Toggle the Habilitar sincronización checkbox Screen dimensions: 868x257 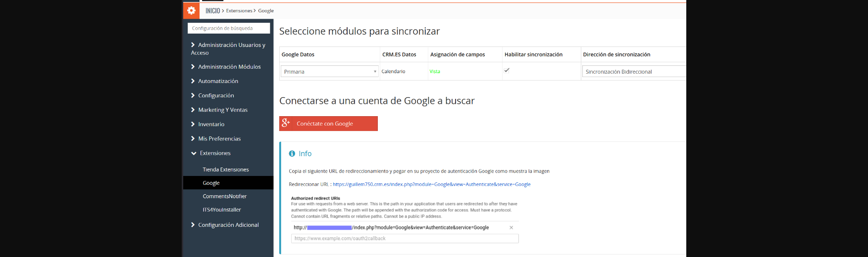pyautogui.click(x=507, y=70)
